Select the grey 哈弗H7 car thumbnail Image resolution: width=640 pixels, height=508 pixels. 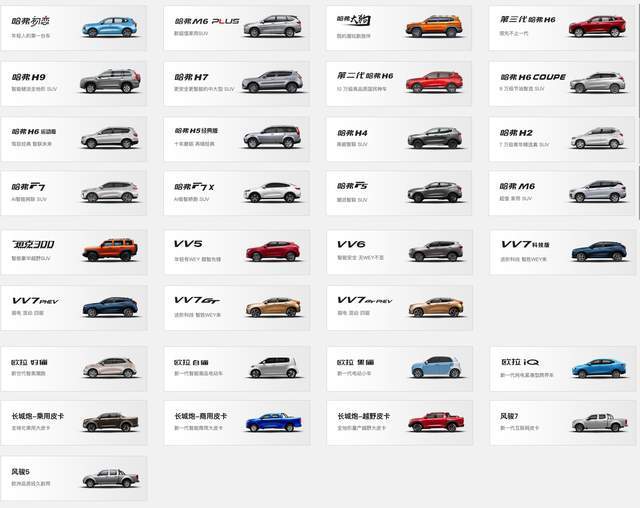point(273,82)
